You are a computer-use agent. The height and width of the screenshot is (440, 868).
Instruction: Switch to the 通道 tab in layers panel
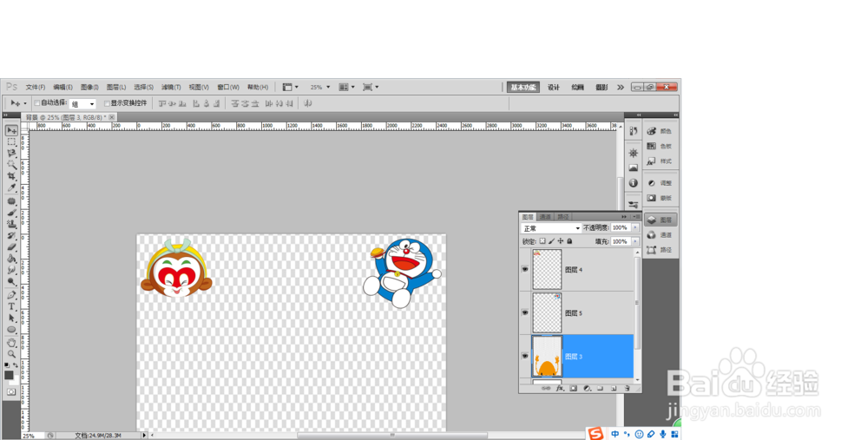pos(545,217)
